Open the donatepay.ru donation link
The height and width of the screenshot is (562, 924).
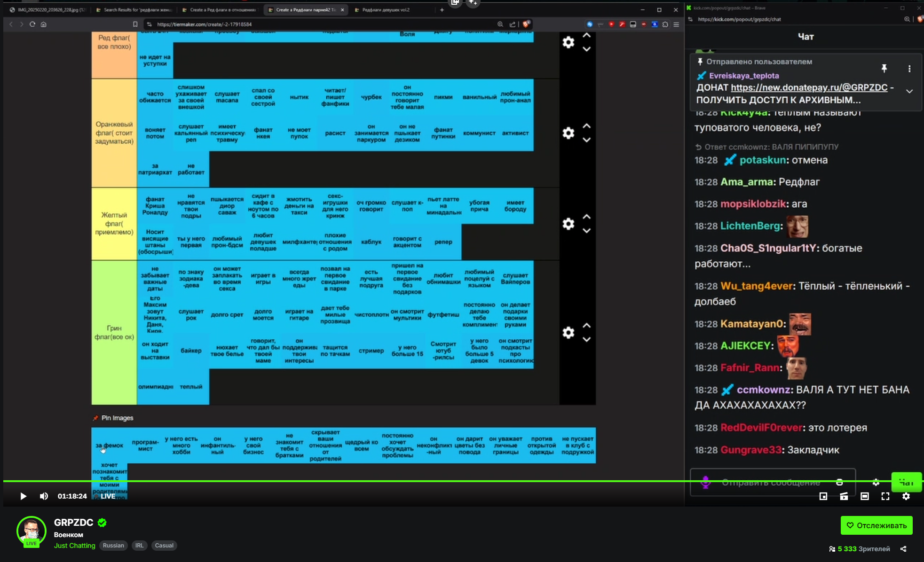click(809, 87)
